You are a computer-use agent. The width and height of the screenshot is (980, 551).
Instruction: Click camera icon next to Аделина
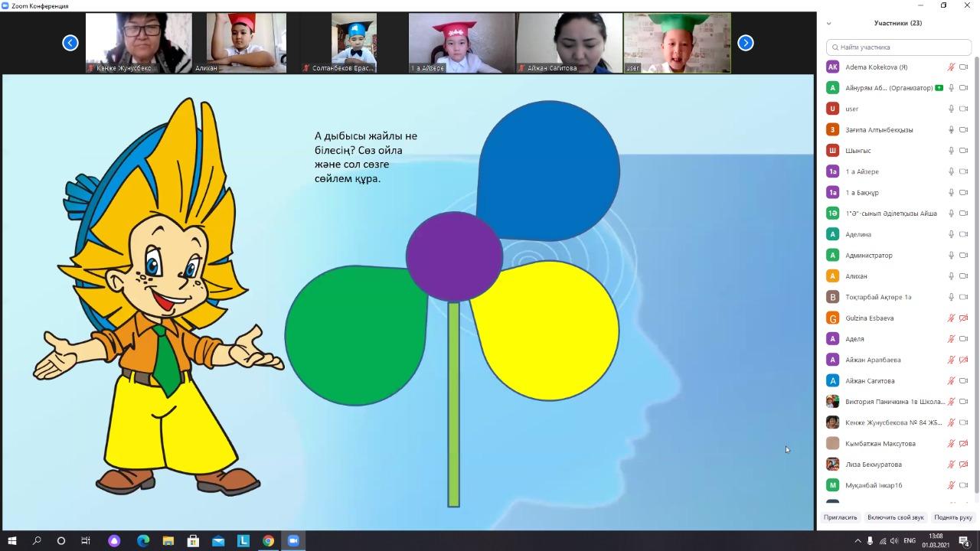coord(964,234)
